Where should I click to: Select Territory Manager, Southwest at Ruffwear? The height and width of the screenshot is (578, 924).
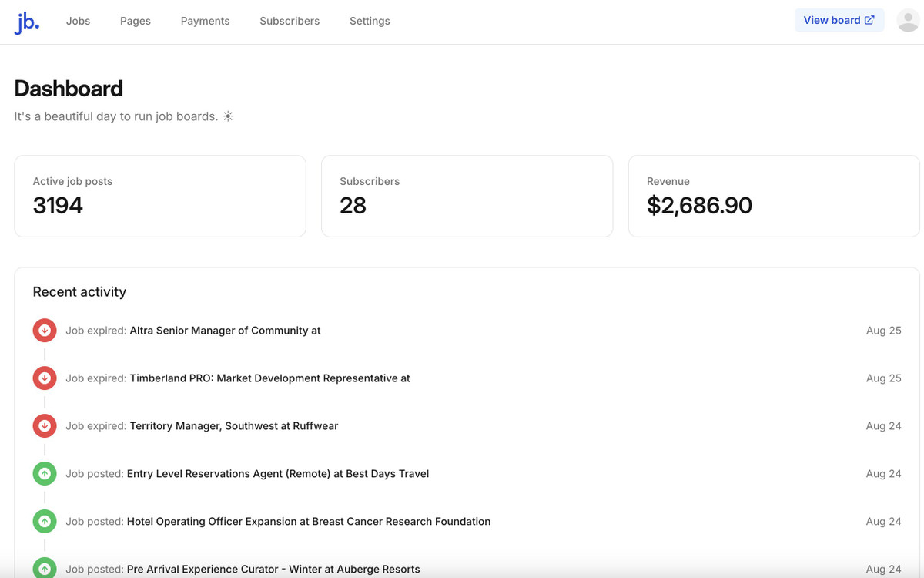[234, 426]
